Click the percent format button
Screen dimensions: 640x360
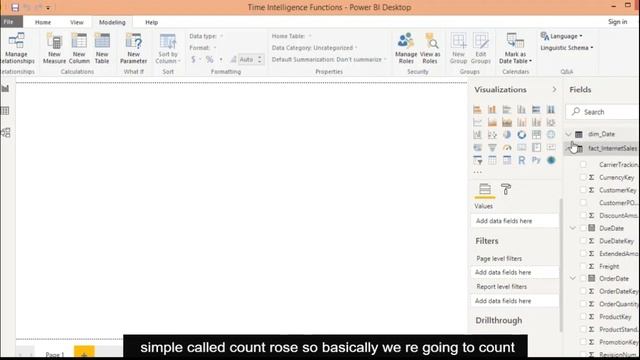click(209, 60)
